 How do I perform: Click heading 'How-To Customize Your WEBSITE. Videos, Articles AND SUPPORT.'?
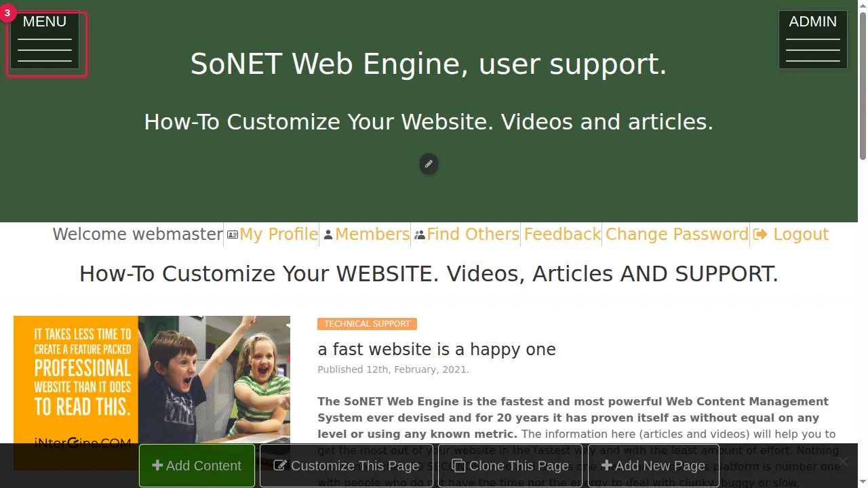(429, 274)
